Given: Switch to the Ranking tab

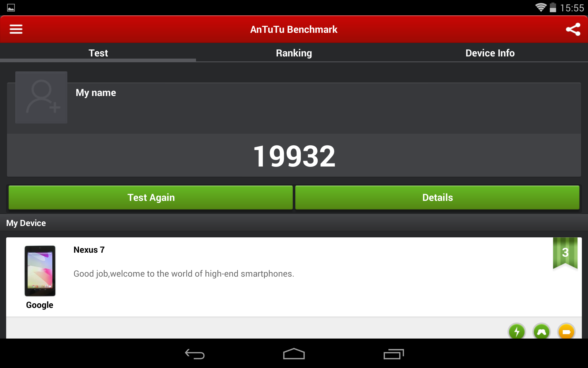Looking at the screenshot, I should 294,52.
